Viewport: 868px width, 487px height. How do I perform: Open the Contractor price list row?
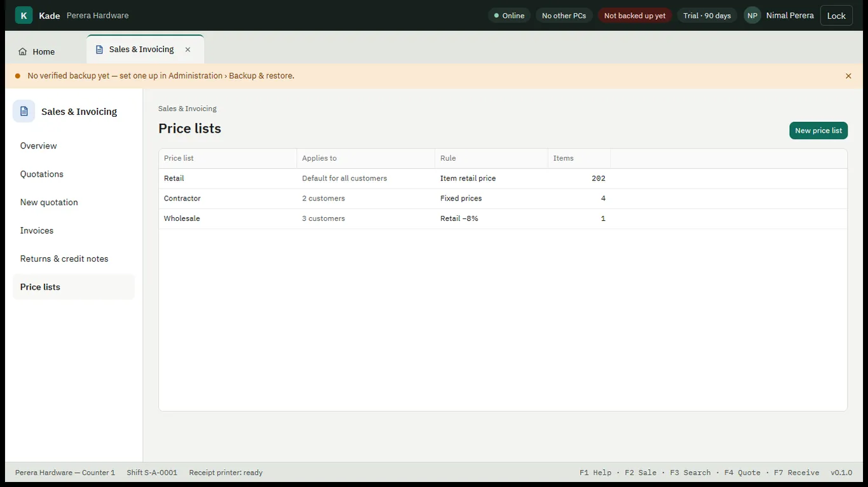click(x=503, y=199)
